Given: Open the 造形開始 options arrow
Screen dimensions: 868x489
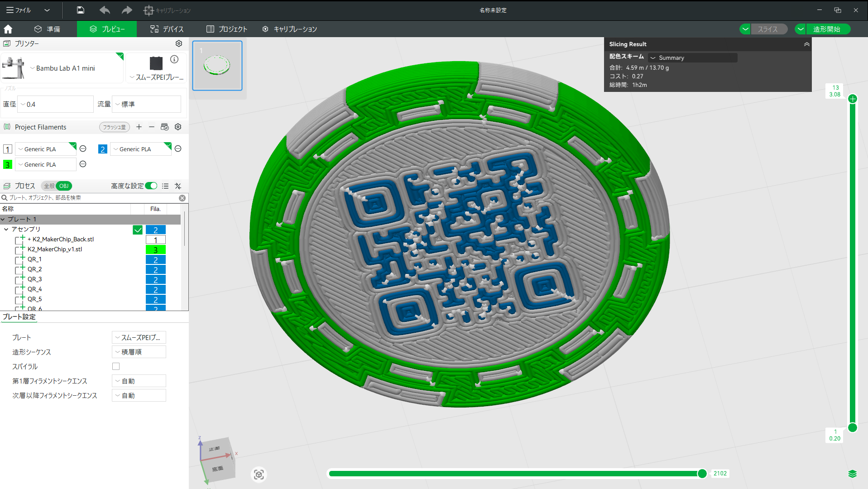Looking at the screenshot, I should 801,29.
